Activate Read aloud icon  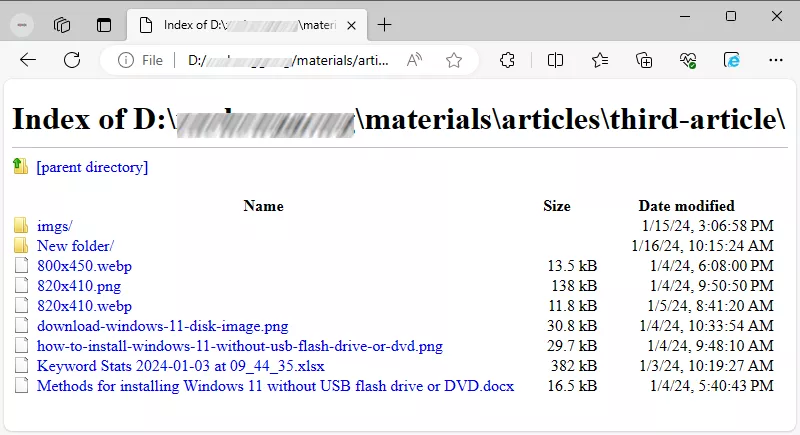click(414, 60)
